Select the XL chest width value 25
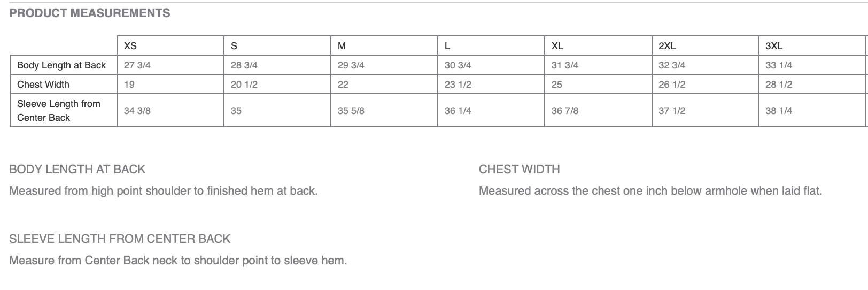The height and width of the screenshot is (290, 868). click(x=557, y=85)
